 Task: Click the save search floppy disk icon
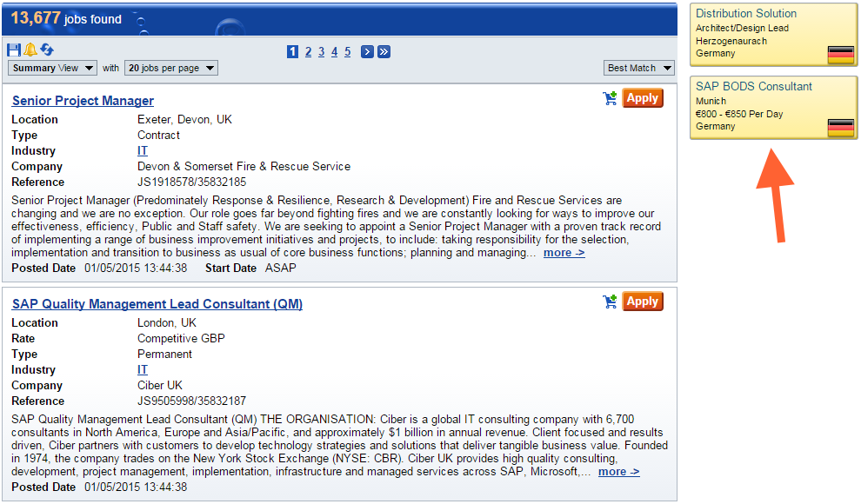point(14,50)
